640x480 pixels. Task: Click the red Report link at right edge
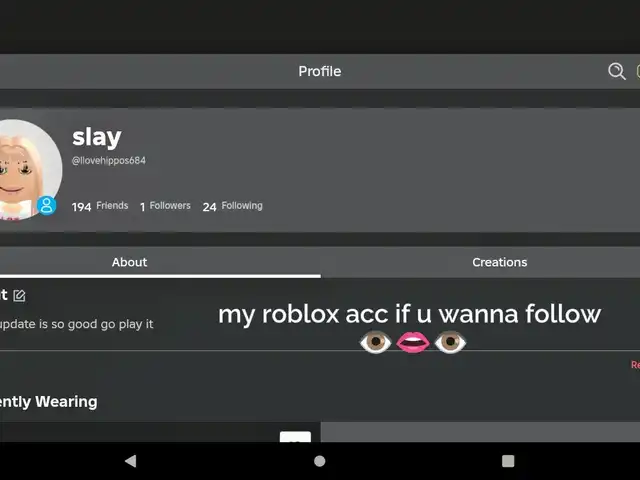pos(636,364)
